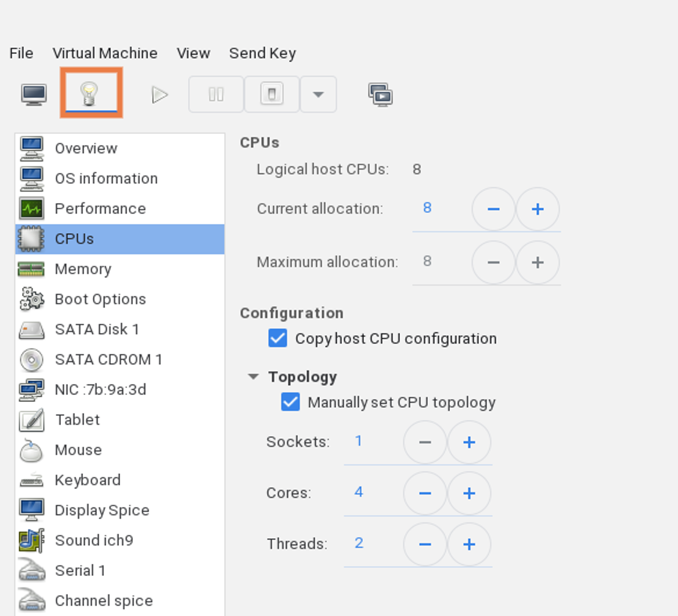Select Sound ich9 device icon
The height and width of the screenshot is (616, 678).
(x=31, y=541)
